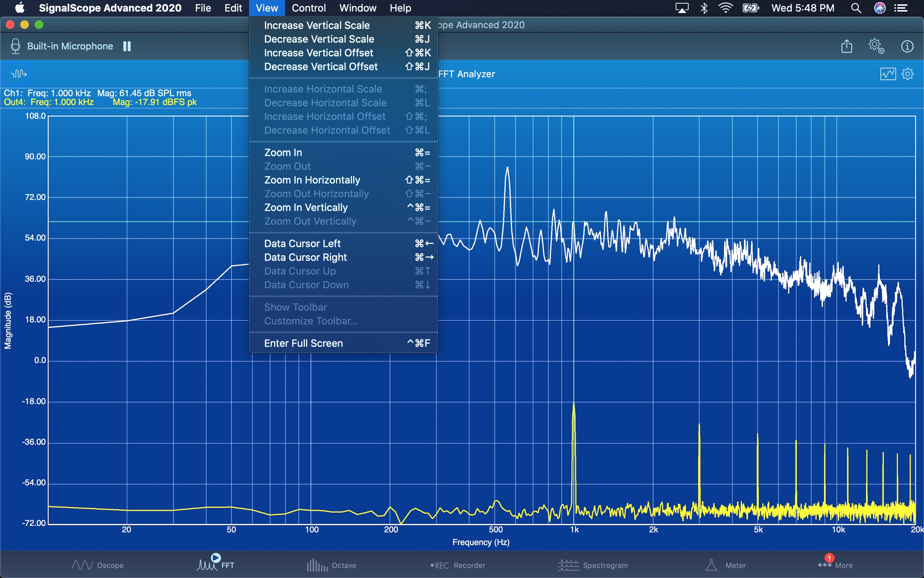
Task: Select Increase Vertical Offset
Action: pos(343,53)
